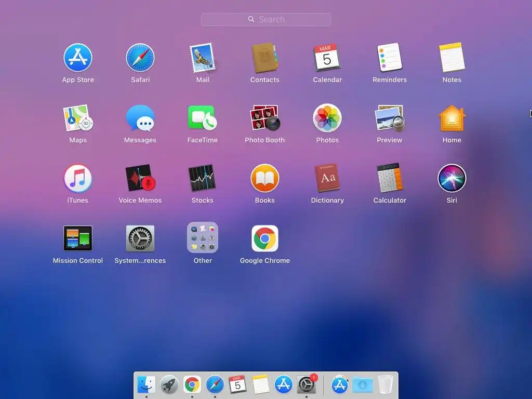Viewport: 532px width, 399px height.
Task: Open the Trash in the Dock
Action: pyautogui.click(x=385, y=384)
